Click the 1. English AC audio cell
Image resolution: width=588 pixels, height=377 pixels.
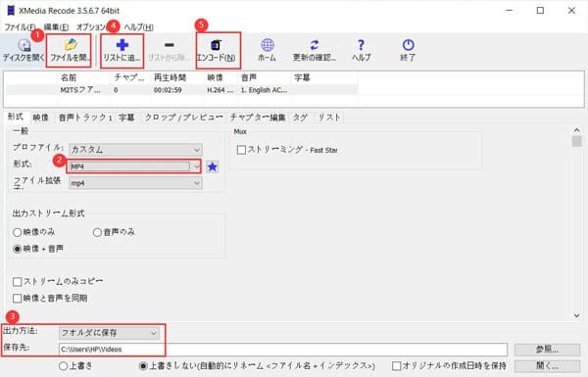(264, 90)
